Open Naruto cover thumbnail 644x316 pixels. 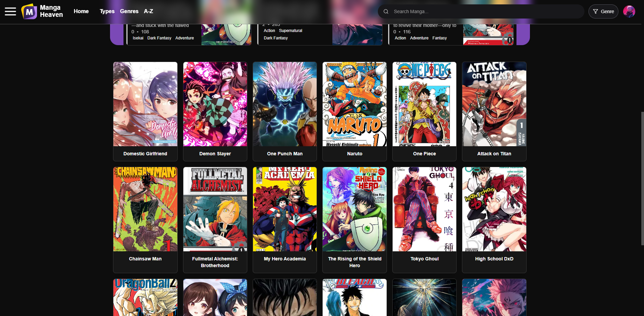coord(355,104)
